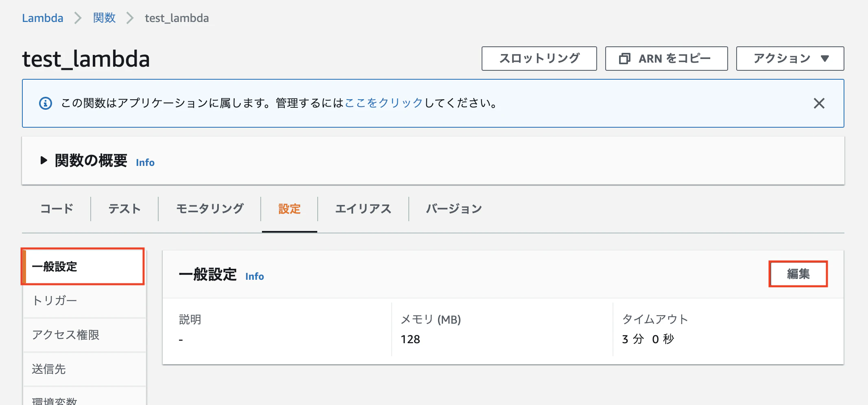Screen dimensions: 868x405
Task: Click the timeout value 3 分 0 秒
Action: [x=648, y=339]
